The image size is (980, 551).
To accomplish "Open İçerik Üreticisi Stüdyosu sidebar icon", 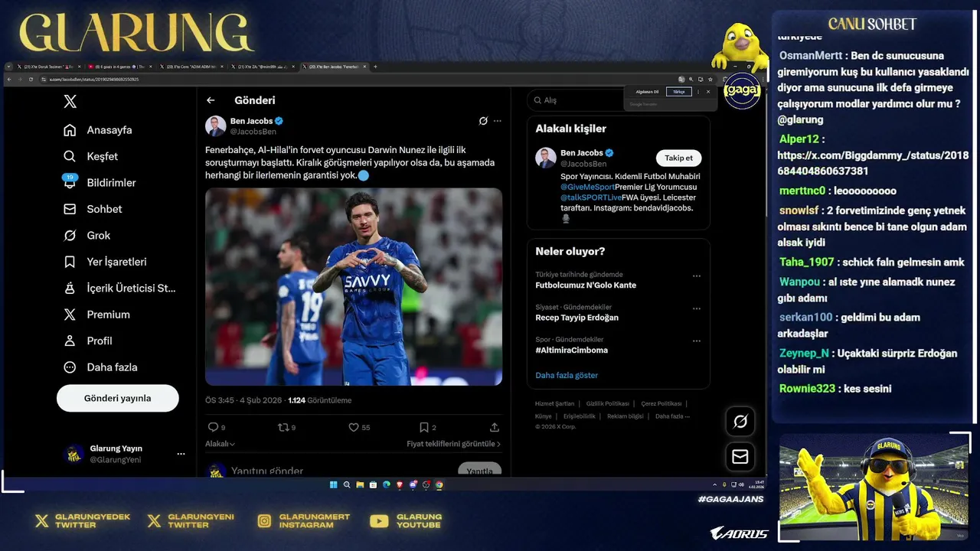I will 70,288.
